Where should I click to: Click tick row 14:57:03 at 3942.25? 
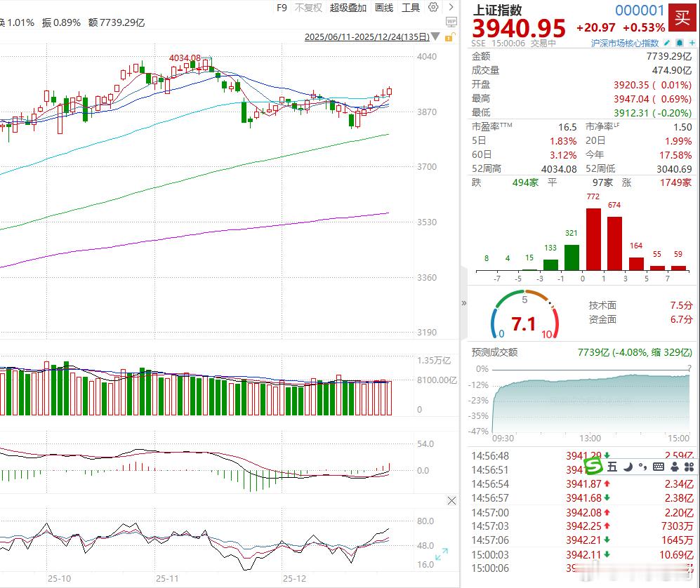[582, 526]
